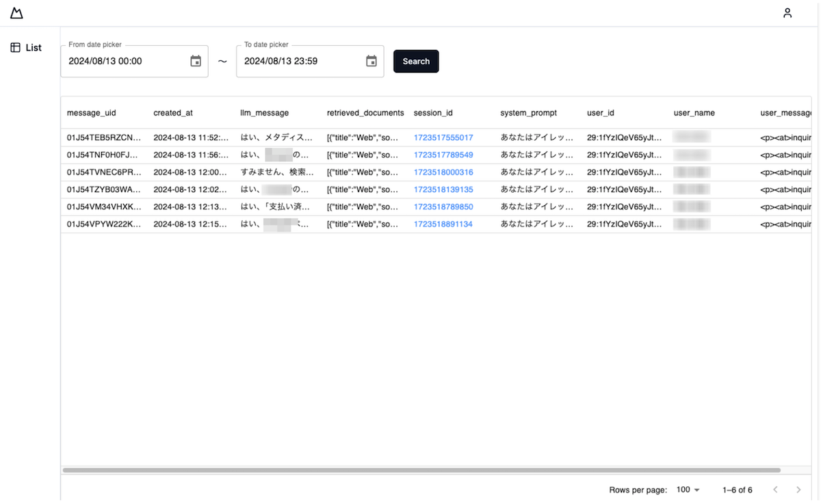Screen dimensions: 821x504
Task: Go to next page arrow
Action: pos(798,490)
